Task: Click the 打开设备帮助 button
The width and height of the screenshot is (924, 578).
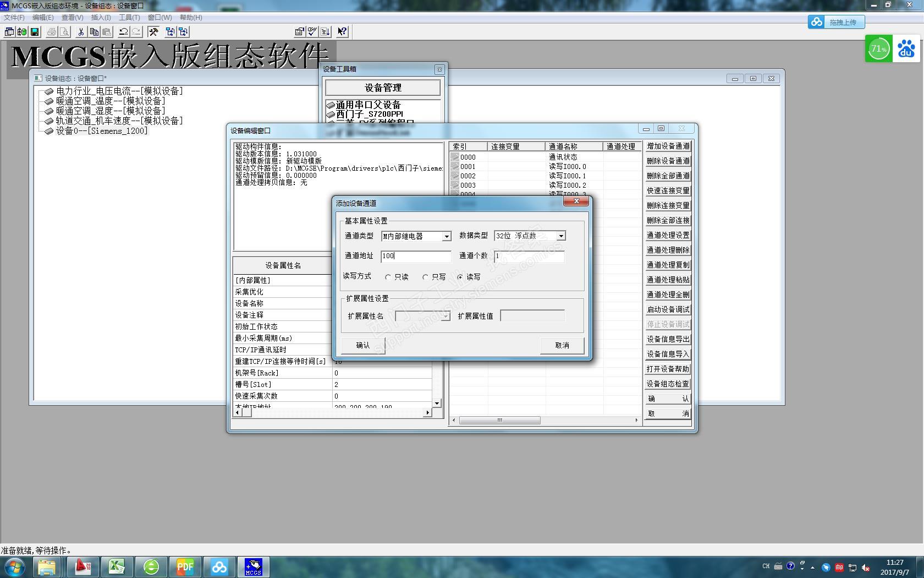Action: click(x=668, y=369)
